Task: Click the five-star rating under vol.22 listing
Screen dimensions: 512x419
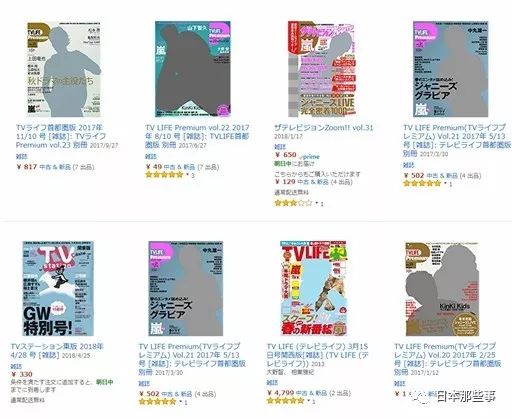Action: (x=164, y=175)
